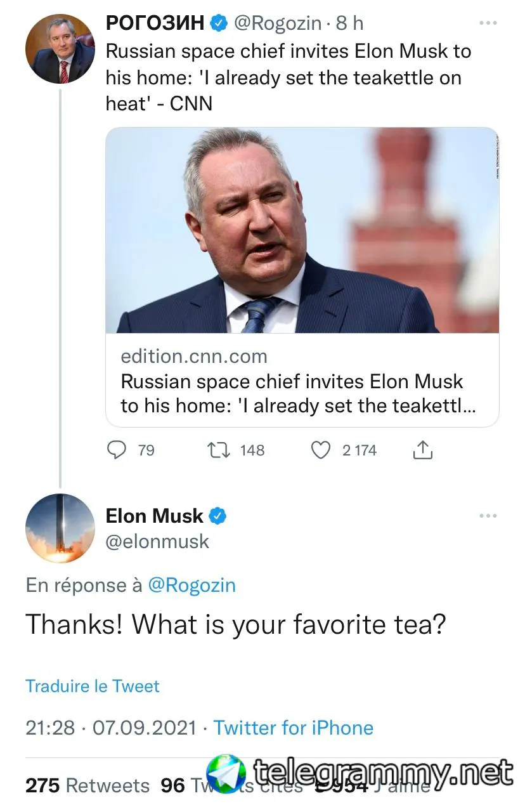Click the @elonmusk handle

click(157, 541)
